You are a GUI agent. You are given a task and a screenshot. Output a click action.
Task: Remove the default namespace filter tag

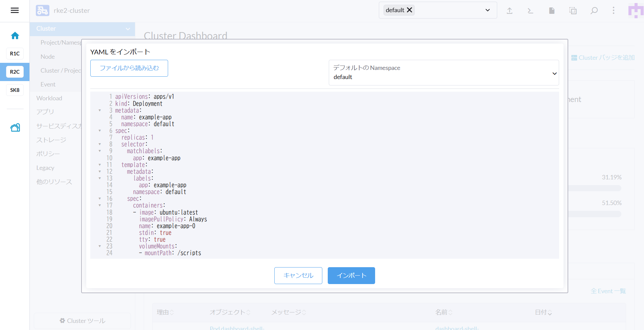[x=409, y=10]
